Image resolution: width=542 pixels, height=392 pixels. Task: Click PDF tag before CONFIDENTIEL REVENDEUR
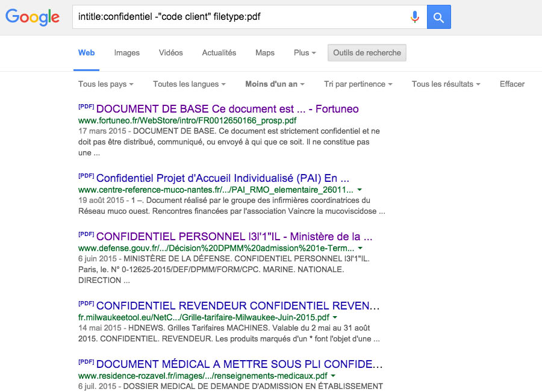(x=86, y=303)
